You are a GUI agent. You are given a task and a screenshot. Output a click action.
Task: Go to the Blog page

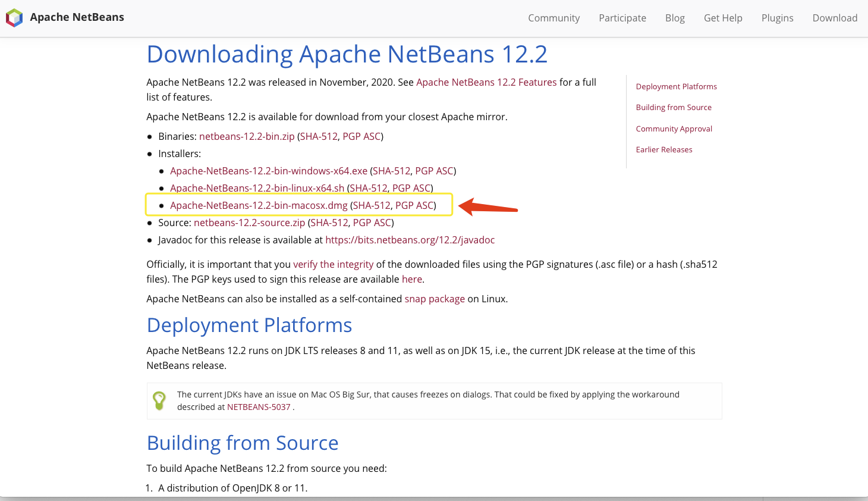(x=675, y=18)
